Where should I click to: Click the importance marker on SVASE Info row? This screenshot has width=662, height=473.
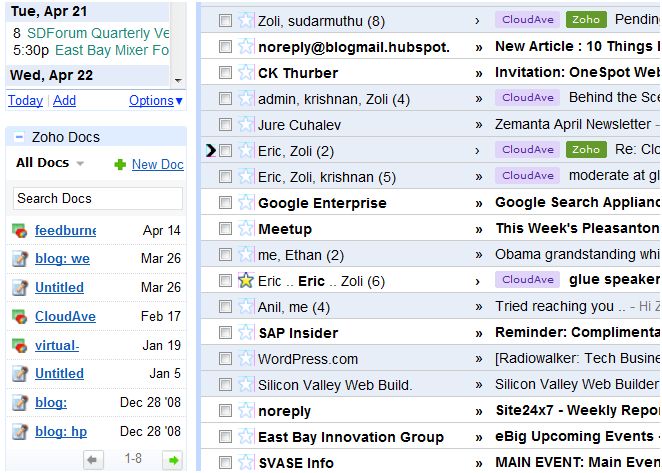coord(479,463)
